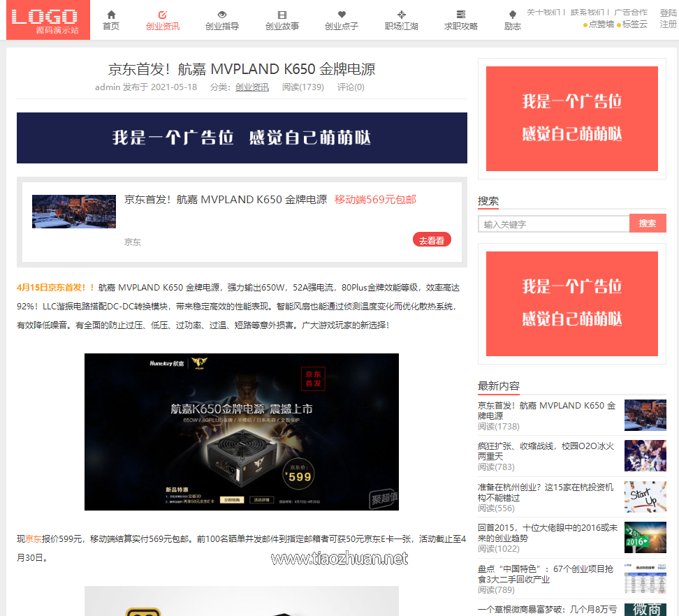679x616 pixels.
Task: Visit the 点赞墙 link
Action: (x=601, y=24)
